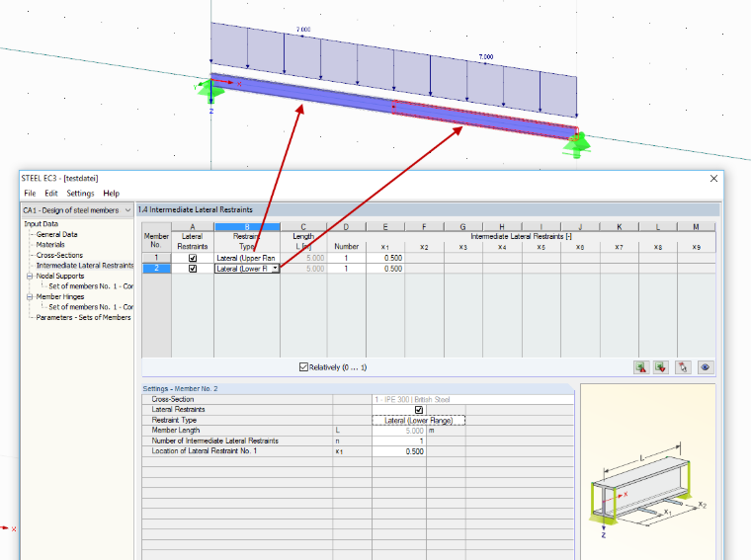Click column E header
751x560 pixels.
pyautogui.click(x=385, y=227)
